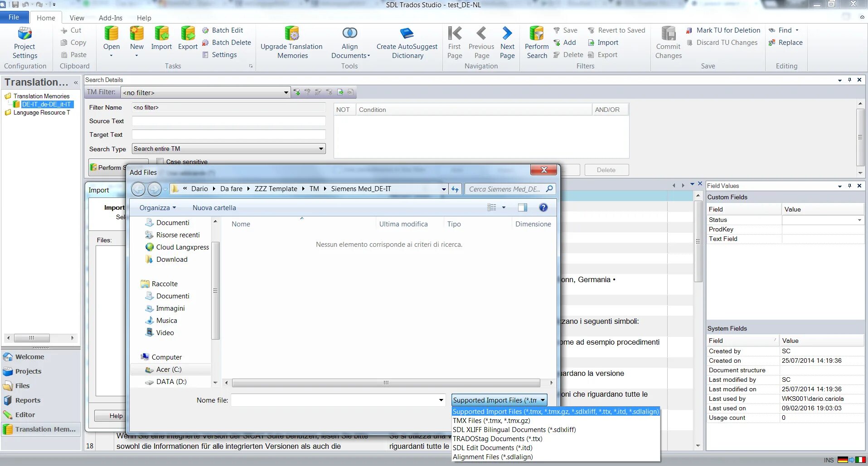Viewport: 868px width, 466px height.
Task: Open Batch Edit
Action: 223,30
